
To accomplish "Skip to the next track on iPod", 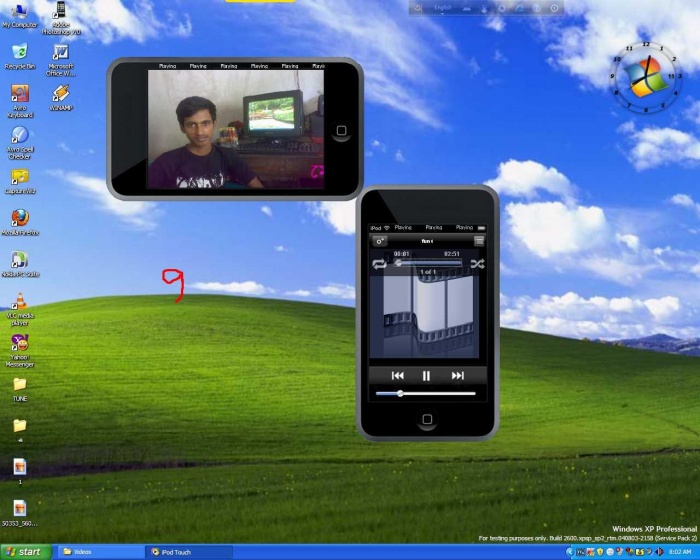I will coord(458,376).
